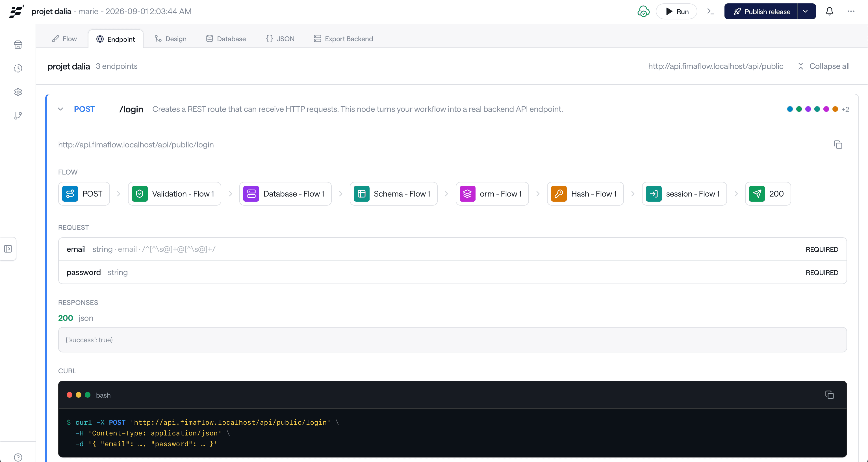
Task: Click the +2 more nodes indicator
Action: point(845,109)
